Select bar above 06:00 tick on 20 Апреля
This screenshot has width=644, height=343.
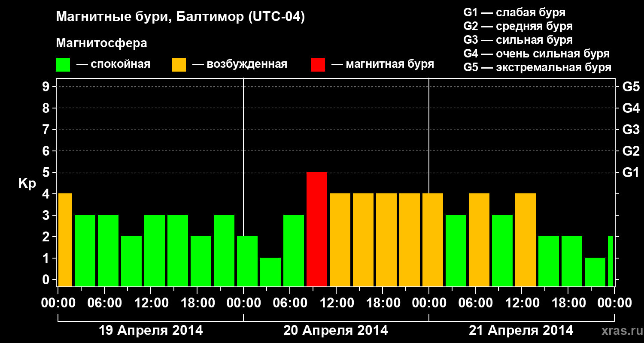[x=294, y=251]
